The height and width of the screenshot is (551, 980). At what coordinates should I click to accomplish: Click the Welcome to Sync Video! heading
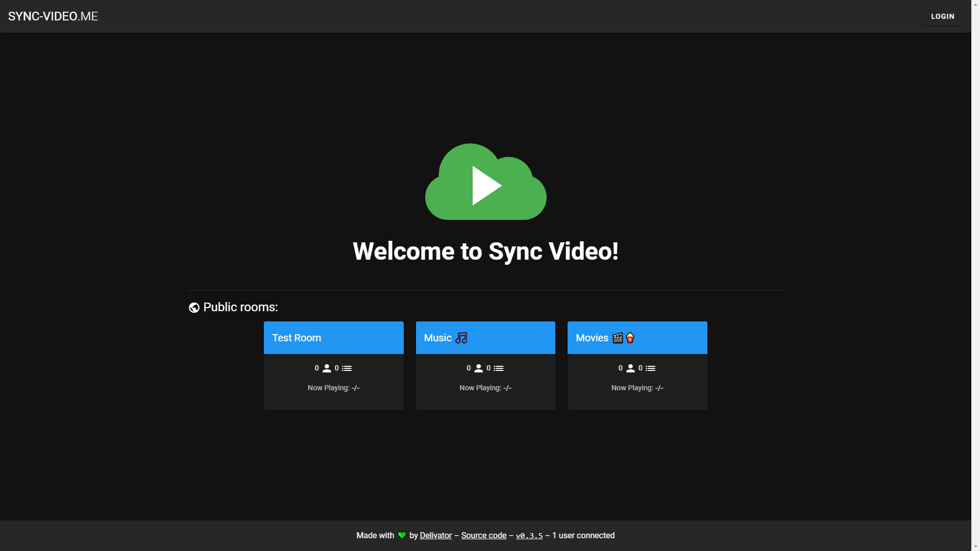[485, 252]
